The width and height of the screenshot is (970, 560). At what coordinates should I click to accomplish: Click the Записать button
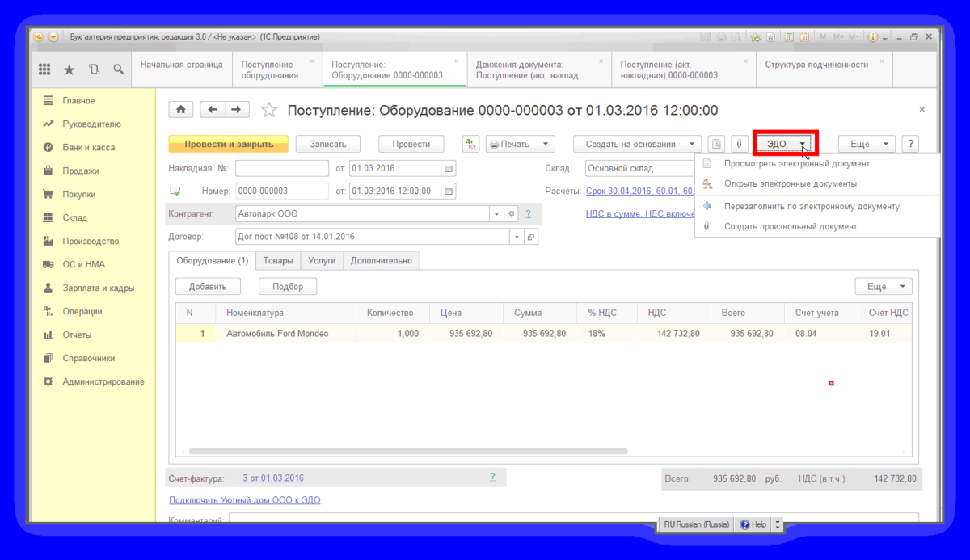tap(327, 144)
